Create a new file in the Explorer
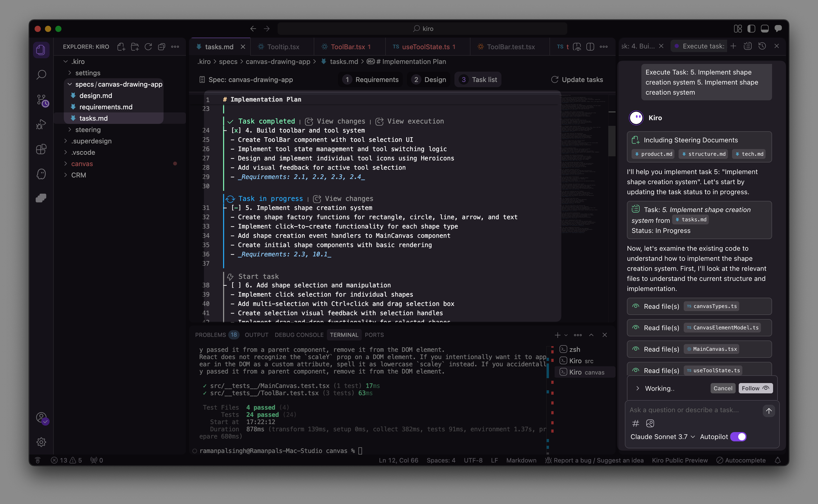This screenshot has width=818, height=504. click(121, 47)
